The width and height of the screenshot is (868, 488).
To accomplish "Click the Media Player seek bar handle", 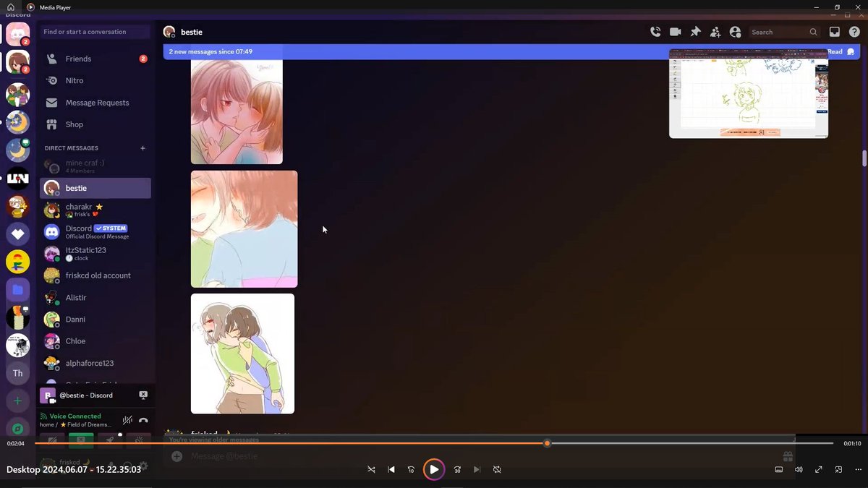I will tap(548, 443).
